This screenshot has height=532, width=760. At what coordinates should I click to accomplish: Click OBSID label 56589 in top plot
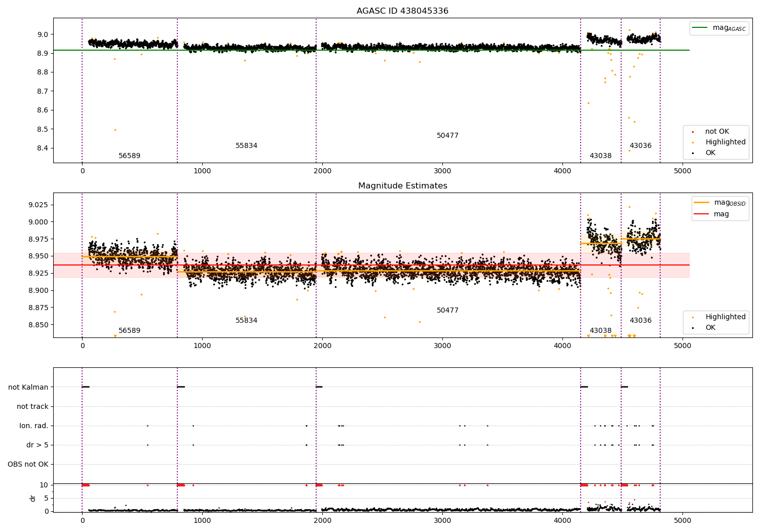[x=129, y=156]
